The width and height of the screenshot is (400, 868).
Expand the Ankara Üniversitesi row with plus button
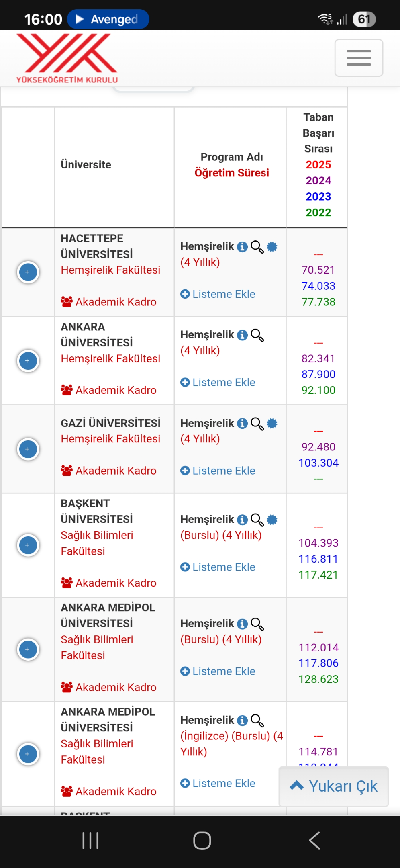pos(28,361)
